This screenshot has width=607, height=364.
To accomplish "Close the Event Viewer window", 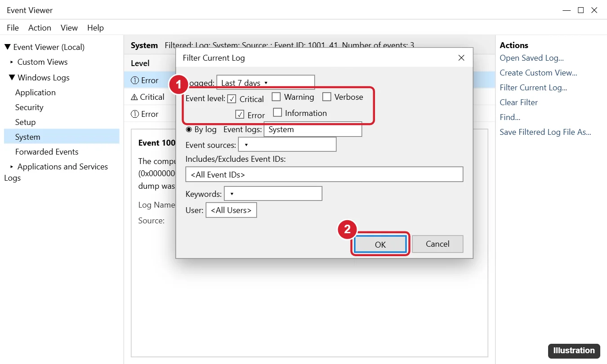I will click(594, 10).
